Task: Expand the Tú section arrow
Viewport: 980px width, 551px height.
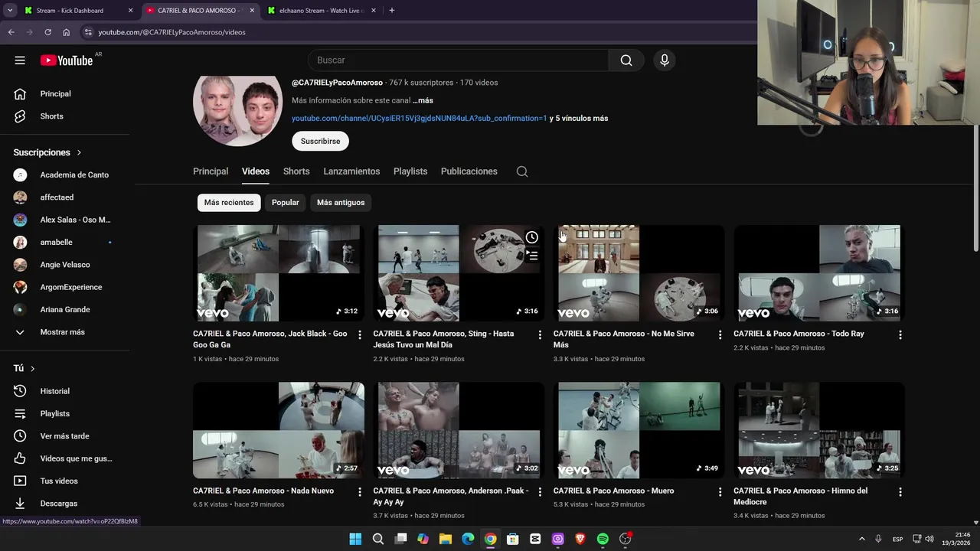Action: [32, 368]
